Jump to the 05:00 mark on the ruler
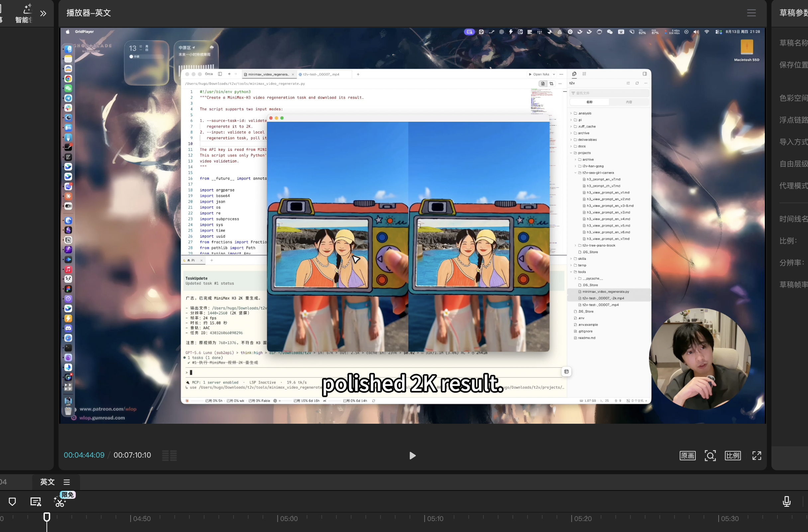The width and height of the screenshot is (808, 532). (289, 518)
